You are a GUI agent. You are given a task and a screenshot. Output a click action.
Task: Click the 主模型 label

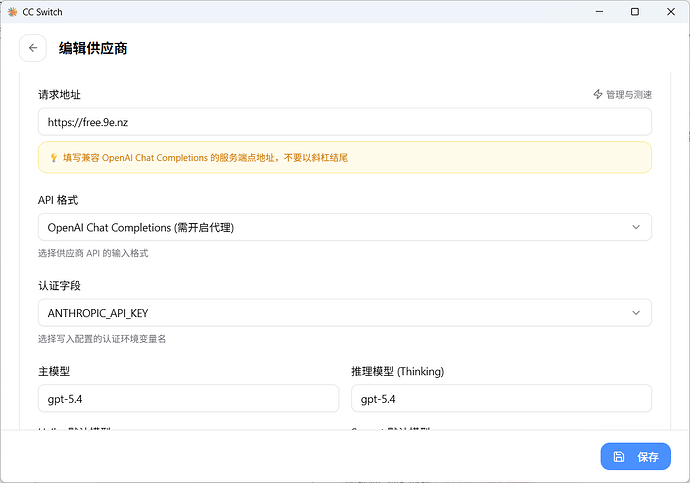click(x=54, y=371)
